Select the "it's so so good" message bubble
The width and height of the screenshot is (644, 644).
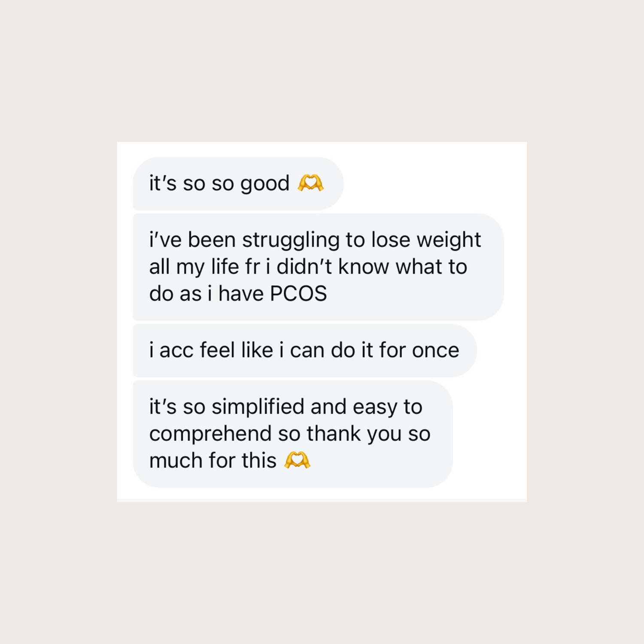238,183
